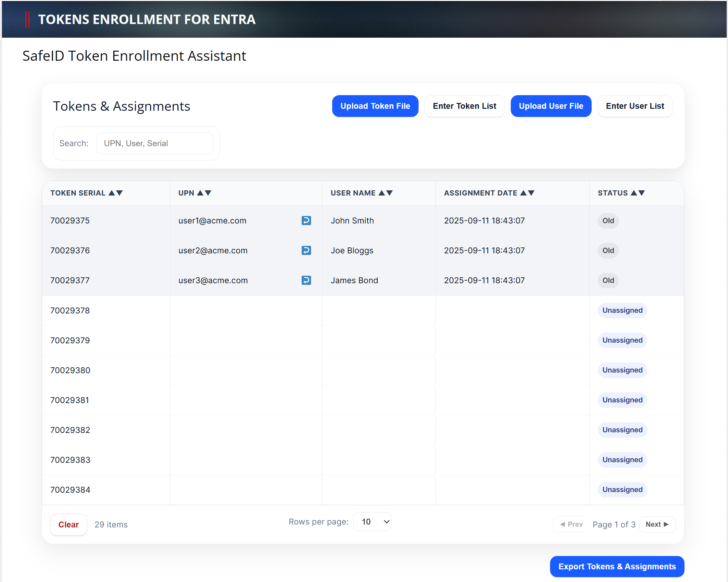
Task: Click the Prev pagination button
Action: [571, 524]
